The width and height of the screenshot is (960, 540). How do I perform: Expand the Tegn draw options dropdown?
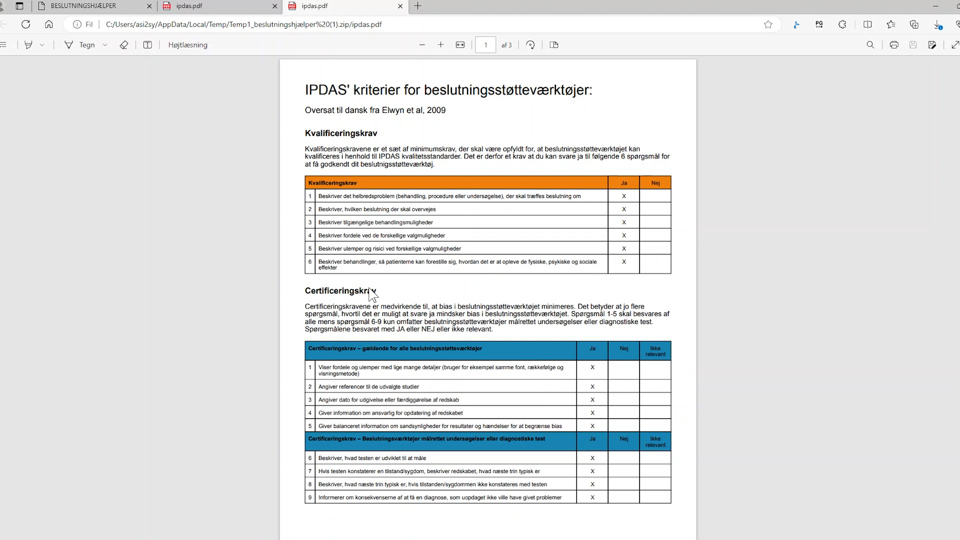105,45
